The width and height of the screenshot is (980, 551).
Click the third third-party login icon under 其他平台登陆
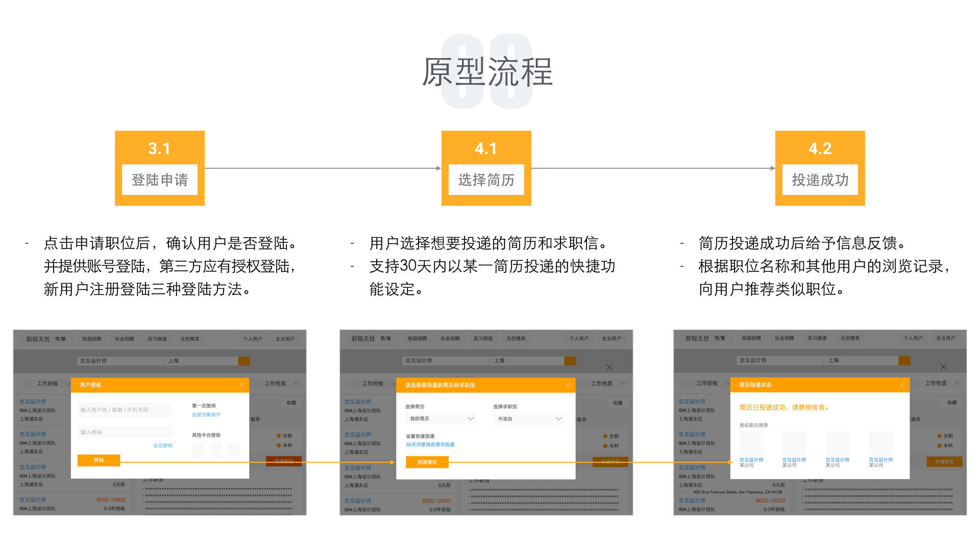click(x=233, y=449)
